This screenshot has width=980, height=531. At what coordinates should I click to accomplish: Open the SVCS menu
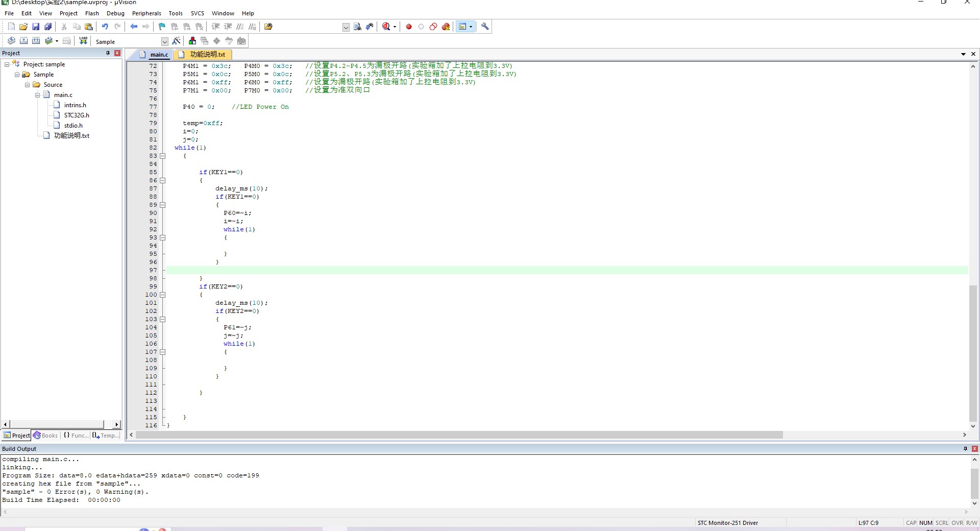point(198,13)
